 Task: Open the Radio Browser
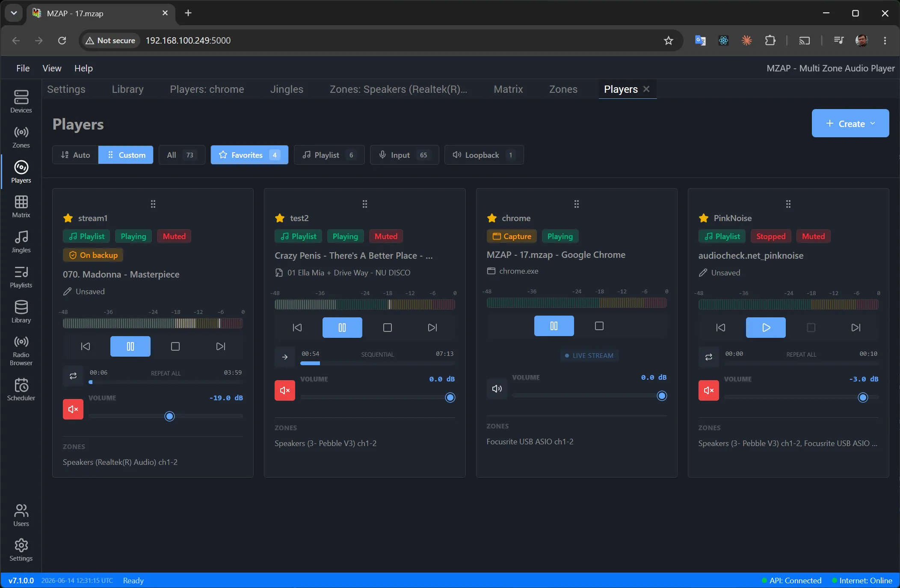click(x=21, y=351)
